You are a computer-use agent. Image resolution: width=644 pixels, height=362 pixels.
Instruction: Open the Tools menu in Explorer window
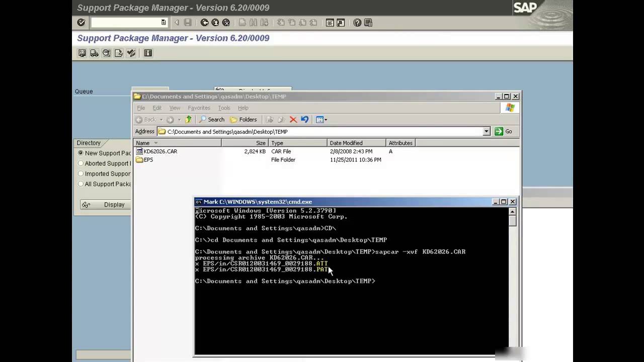pos(224,108)
